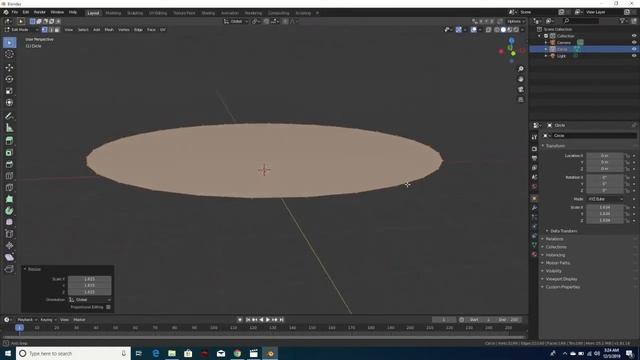Open the Global transform orientation dropdown
640x360 pixels.
pos(236,21)
